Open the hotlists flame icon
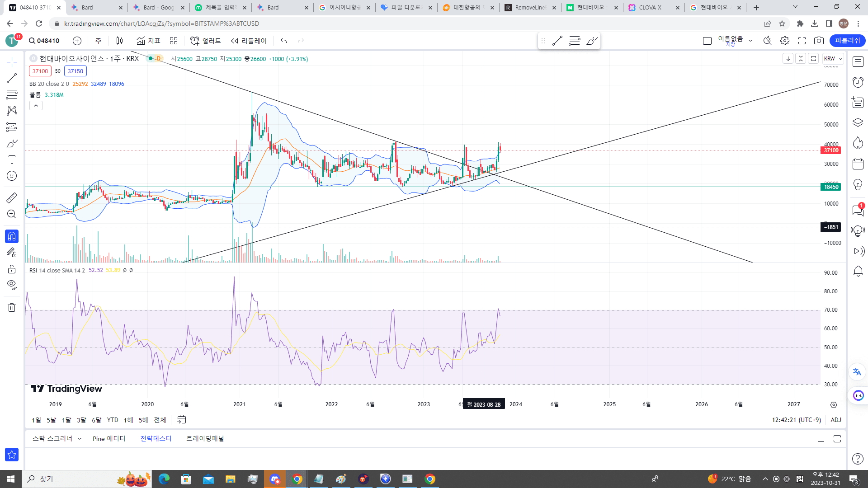 858,143
